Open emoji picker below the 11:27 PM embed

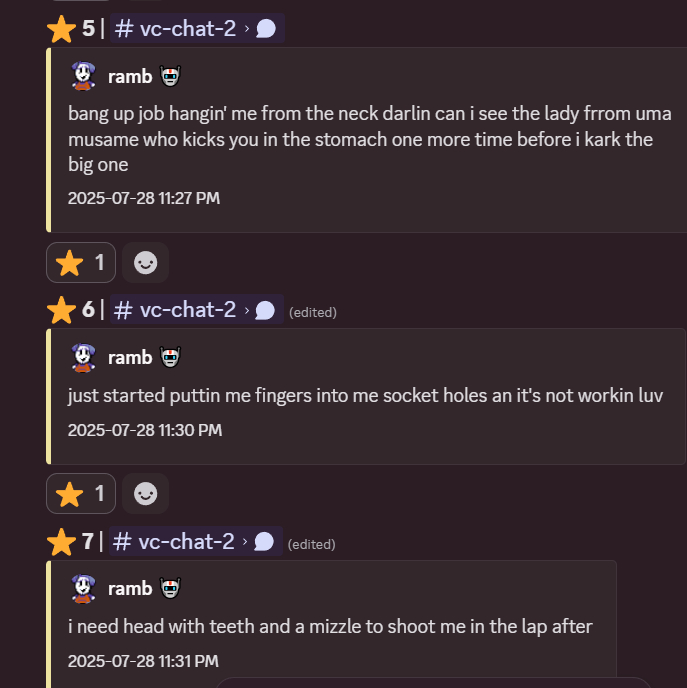coord(146,263)
